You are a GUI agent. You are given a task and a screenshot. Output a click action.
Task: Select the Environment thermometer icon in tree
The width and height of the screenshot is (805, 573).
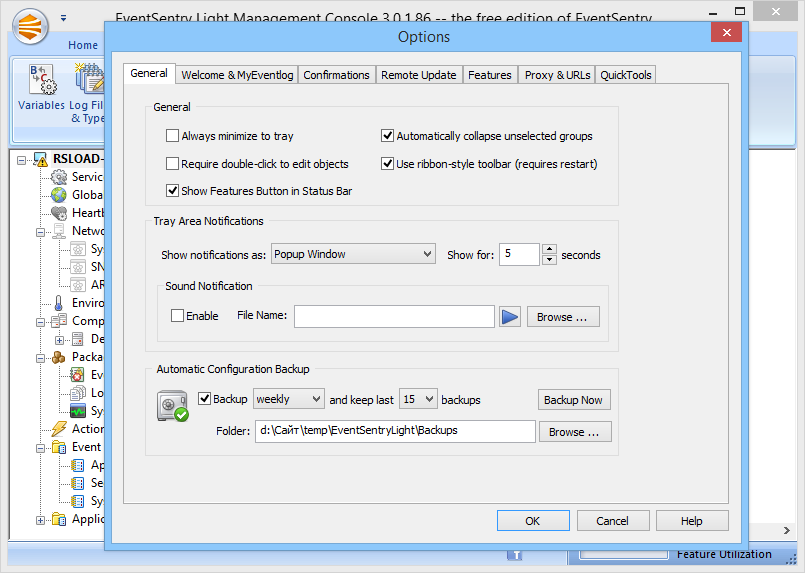tap(59, 303)
